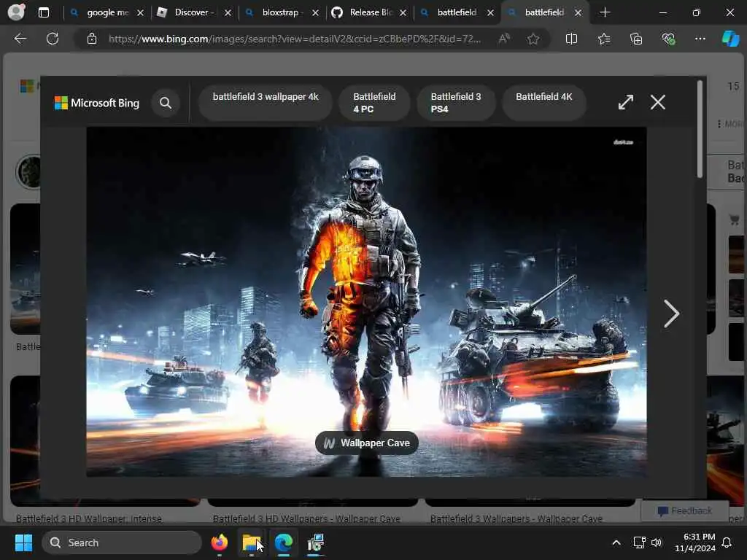The image size is (747, 560).
Task: Select 'battlefield 3 wallpaper 4k' suggestion
Action: coord(266,102)
